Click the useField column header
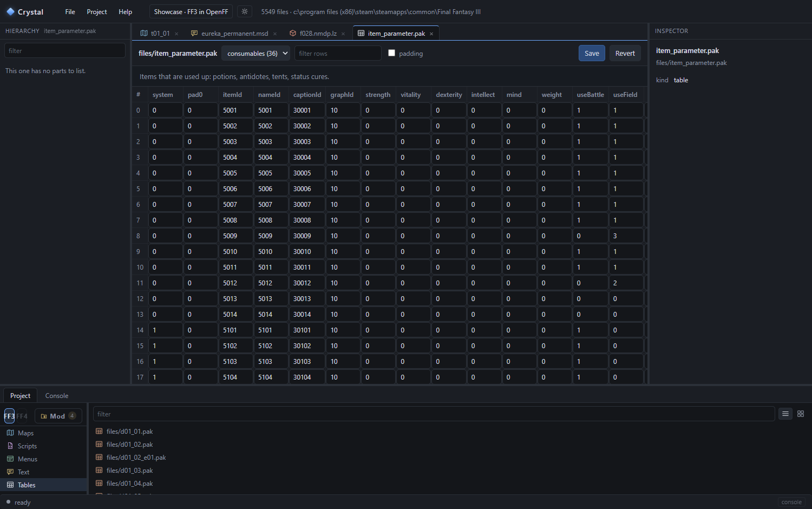 click(625, 95)
